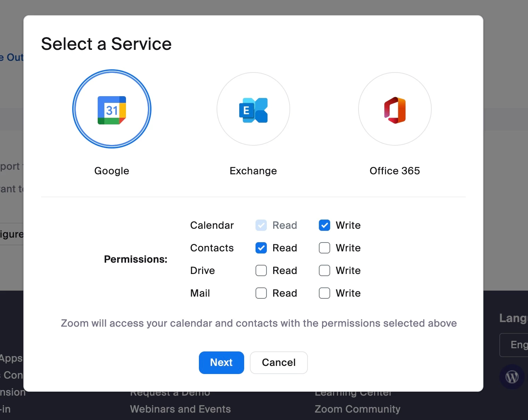Enable Mail Read permission

click(261, 293)
